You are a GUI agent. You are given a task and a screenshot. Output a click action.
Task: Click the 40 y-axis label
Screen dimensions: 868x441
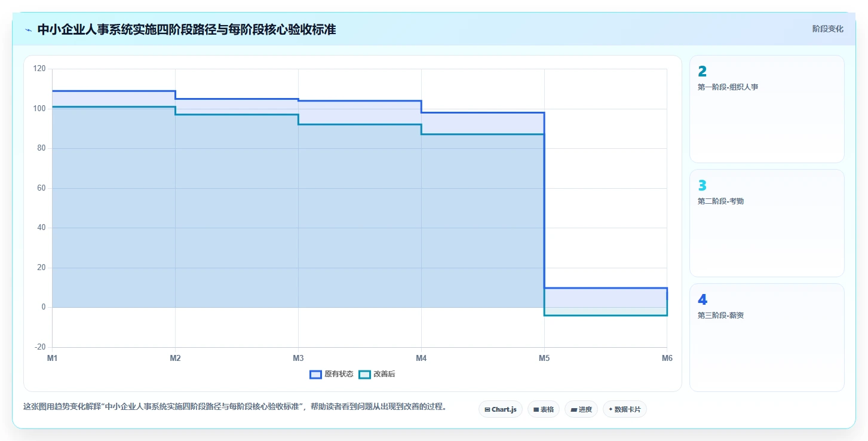41,228
